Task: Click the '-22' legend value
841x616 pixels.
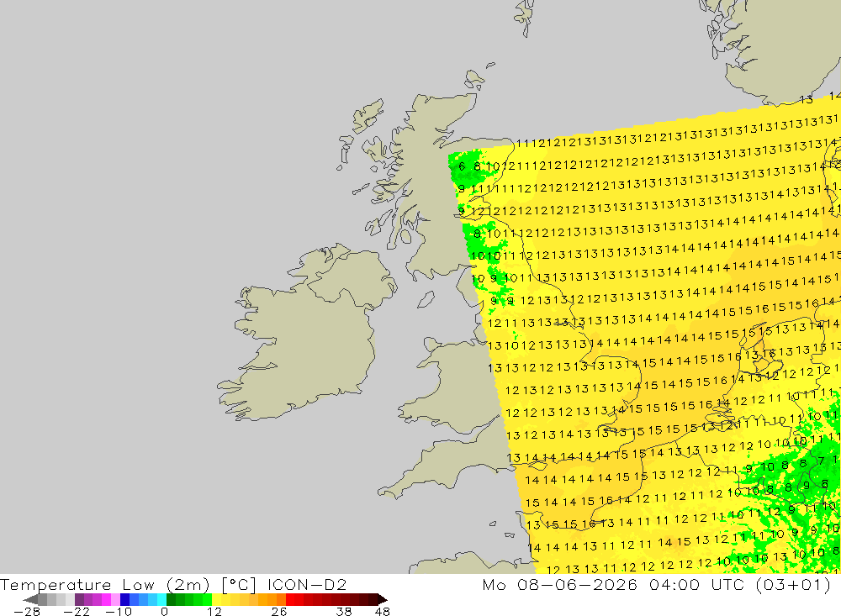Action: pyautogui.click(x=77, y=612)
